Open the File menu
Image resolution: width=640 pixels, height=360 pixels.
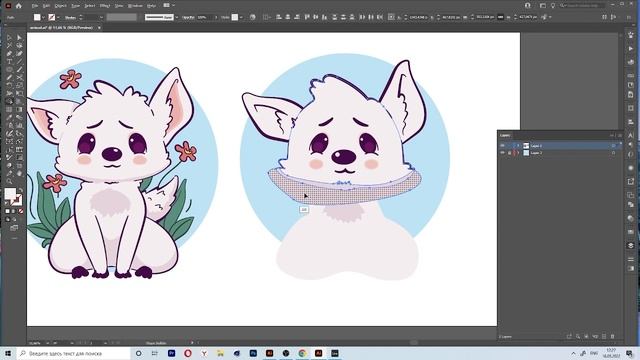click(35, 6)
